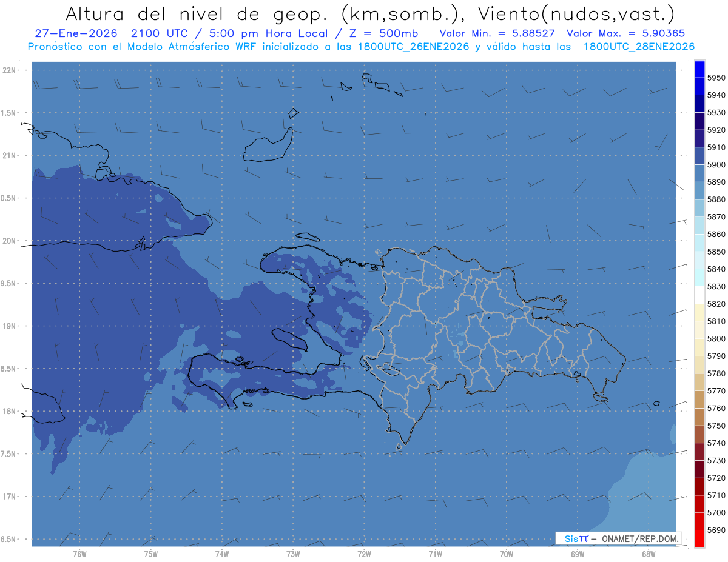
Task: Click the 'Viento(nudos,vast.)' title text
Action: (x=576, y=13)
